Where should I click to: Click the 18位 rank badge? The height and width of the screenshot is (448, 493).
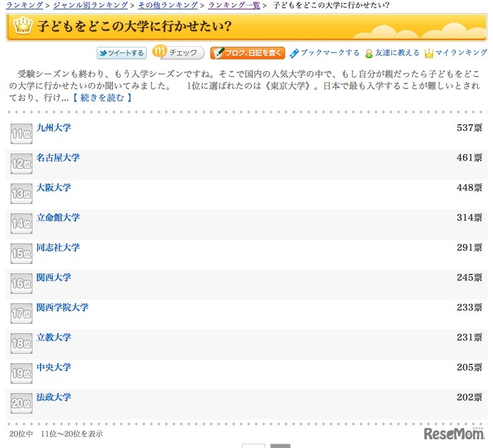pos(21,343)
